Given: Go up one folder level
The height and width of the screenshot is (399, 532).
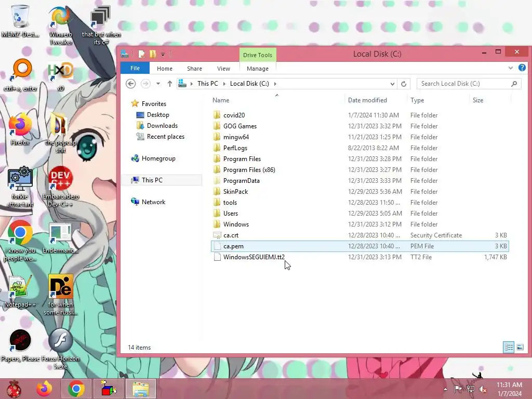Looking at the screenshot, I should tap(170, 84).
